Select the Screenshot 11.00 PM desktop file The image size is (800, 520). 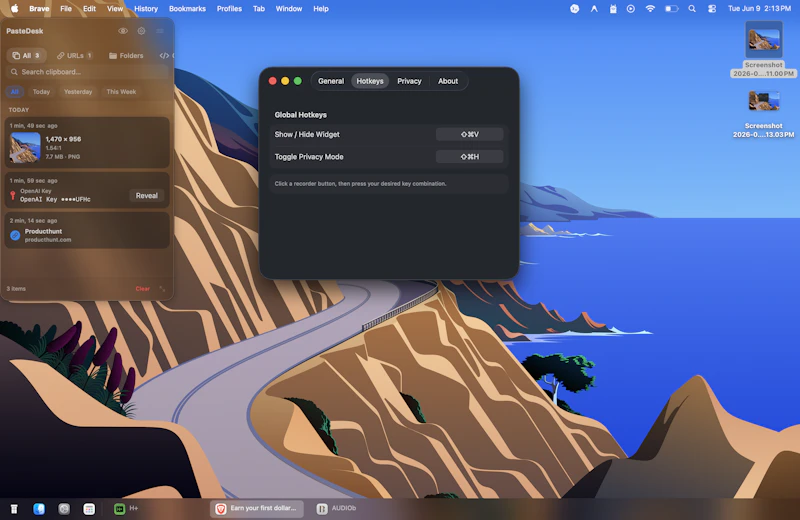pyautogui.click(x=763, y=49)
